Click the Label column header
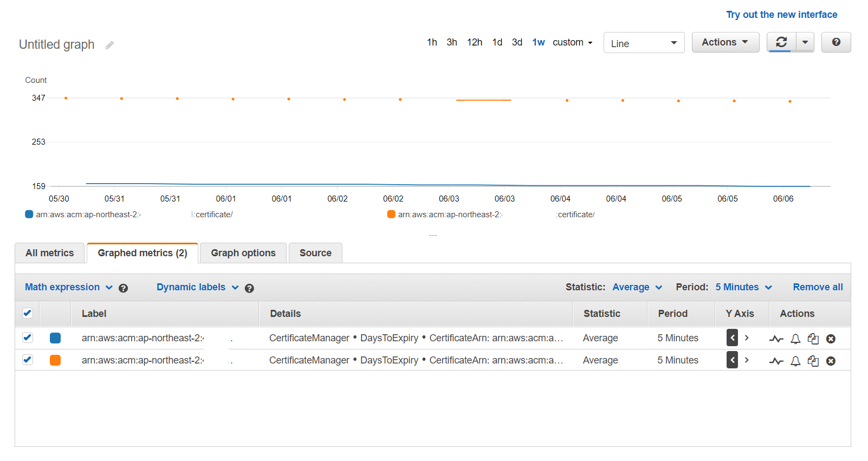This screenshot has height=461, width=868. pos(94,314)
